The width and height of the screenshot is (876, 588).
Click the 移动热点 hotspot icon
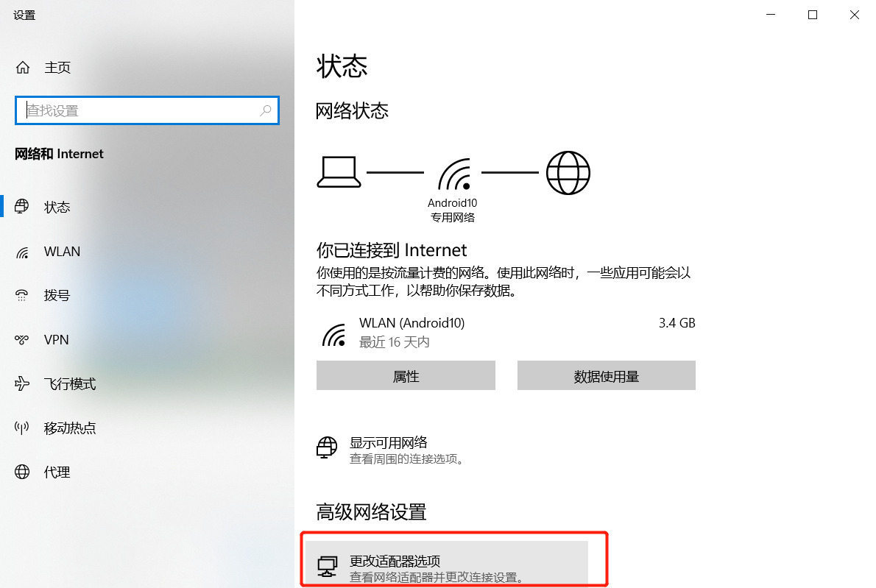click(22, 428)
